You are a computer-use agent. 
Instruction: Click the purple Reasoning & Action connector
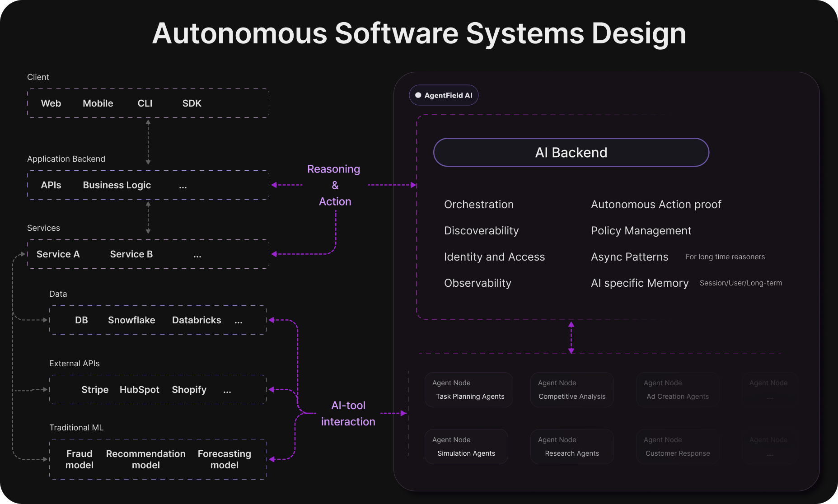pyautogui.click(x=334, y=185)
